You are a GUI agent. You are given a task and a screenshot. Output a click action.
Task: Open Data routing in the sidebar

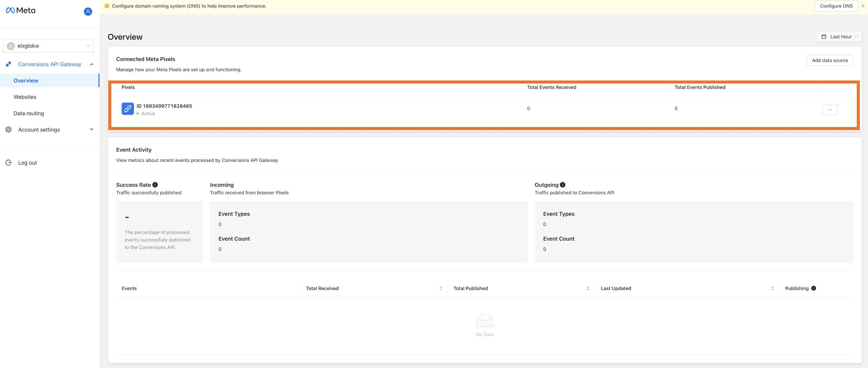(x=29, y=113)
